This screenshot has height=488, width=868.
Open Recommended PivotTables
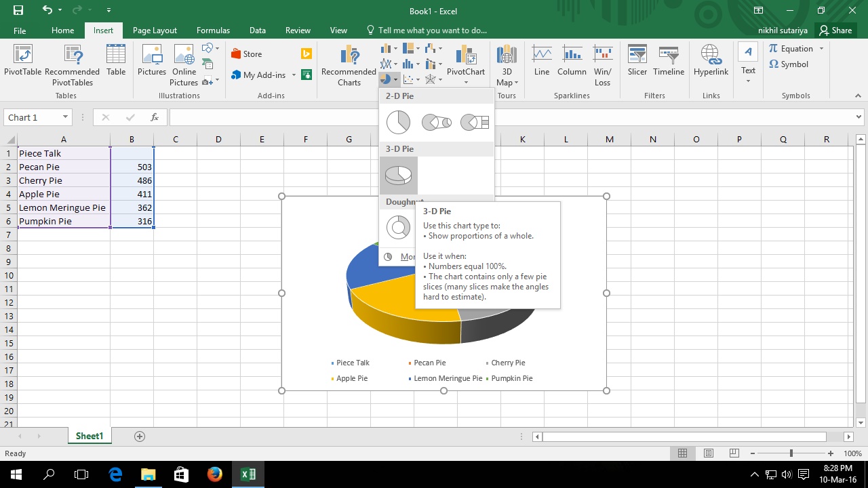tap(72, 65)
